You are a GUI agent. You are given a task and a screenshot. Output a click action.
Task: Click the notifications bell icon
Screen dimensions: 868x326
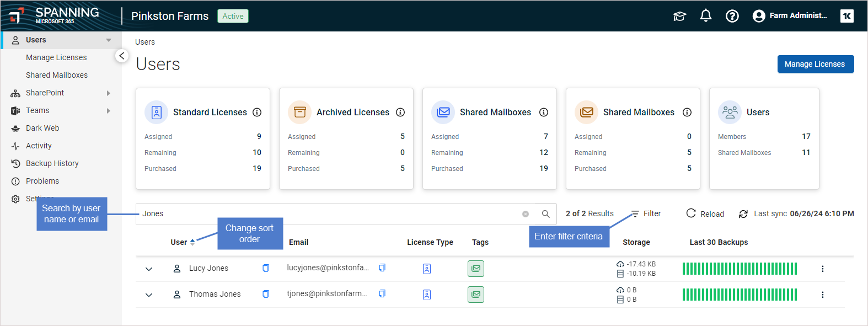coord(705,16)
